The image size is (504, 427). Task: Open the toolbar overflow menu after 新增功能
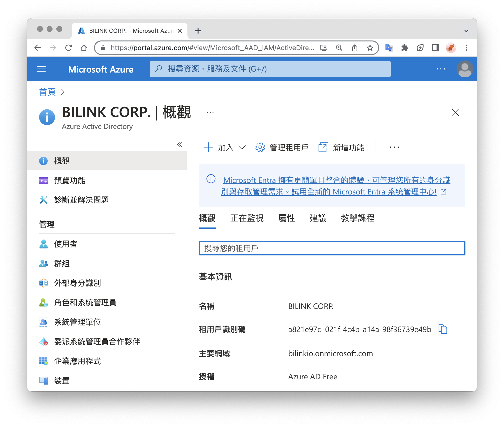click(x=394, y=147)
